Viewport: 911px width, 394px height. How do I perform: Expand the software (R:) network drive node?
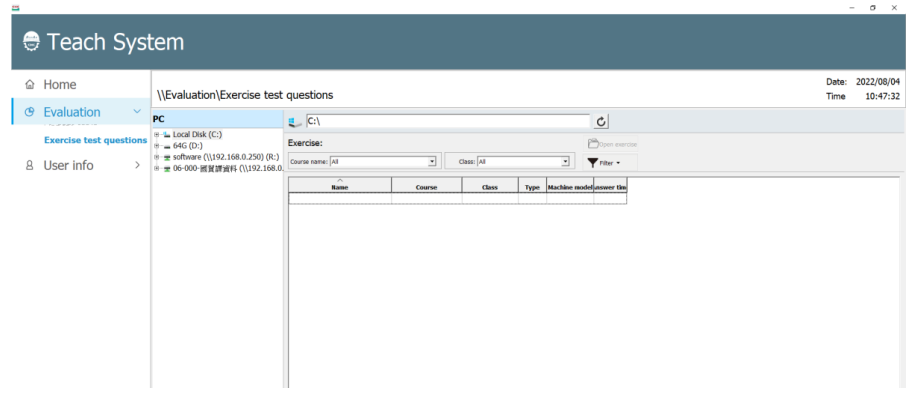(156, 157)
